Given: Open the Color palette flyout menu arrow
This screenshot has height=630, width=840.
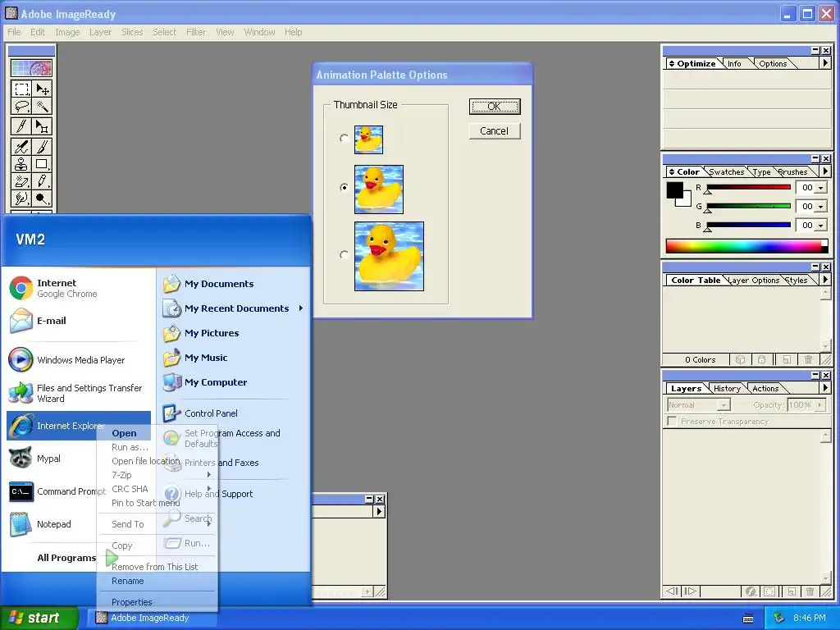Looking at the screenshot, I should 825,171.
